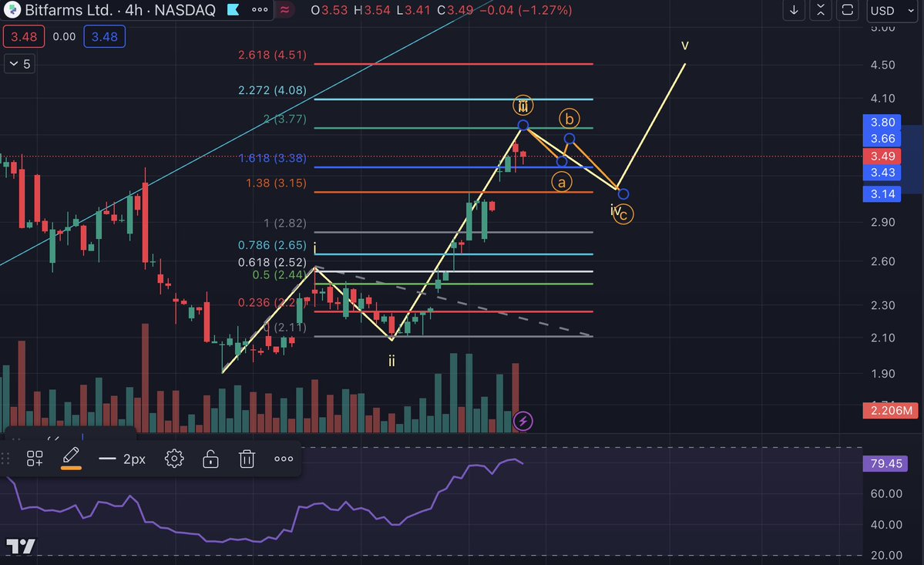
Task: Click the 1.38 (3.15) Fibonacci label
Action: coord(276,183)
